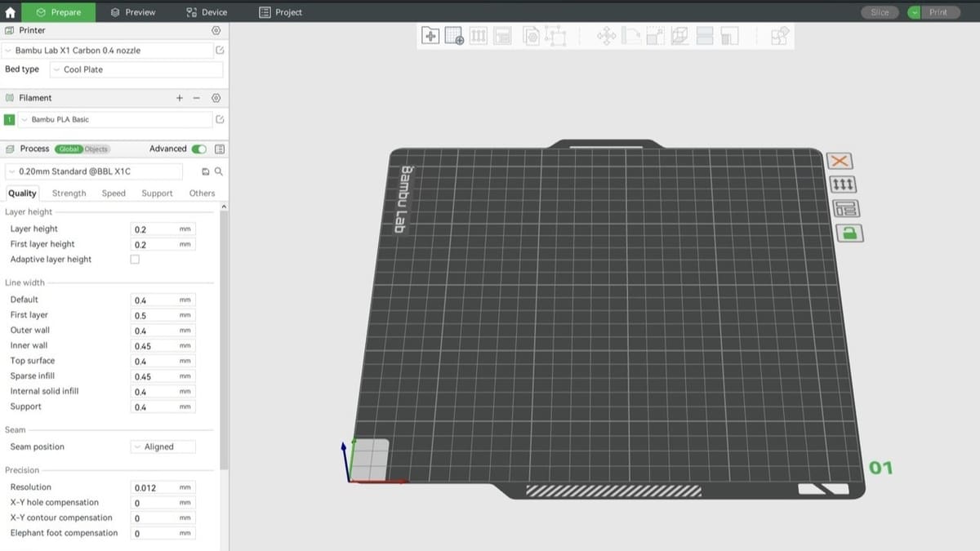Click the filament 1 green color swatch
This screenshot has height=551, width=980.
pos(10,119)
